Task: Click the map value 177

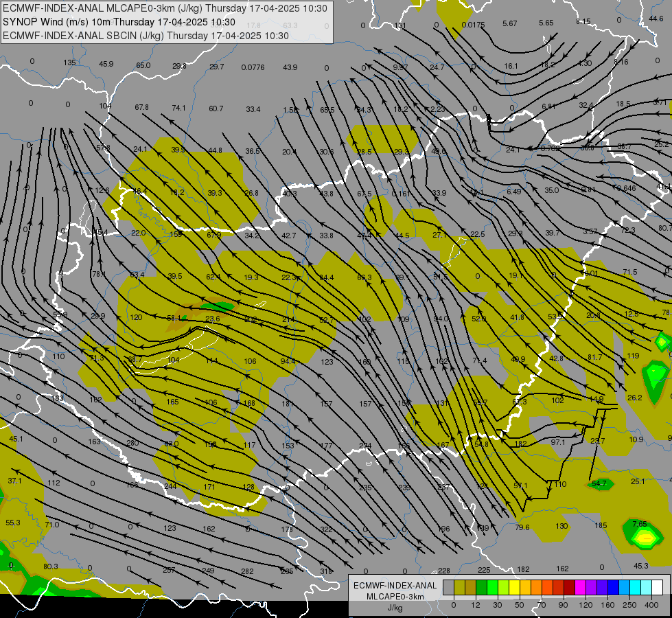Action: pyautogui.click(x=327, y=446)
